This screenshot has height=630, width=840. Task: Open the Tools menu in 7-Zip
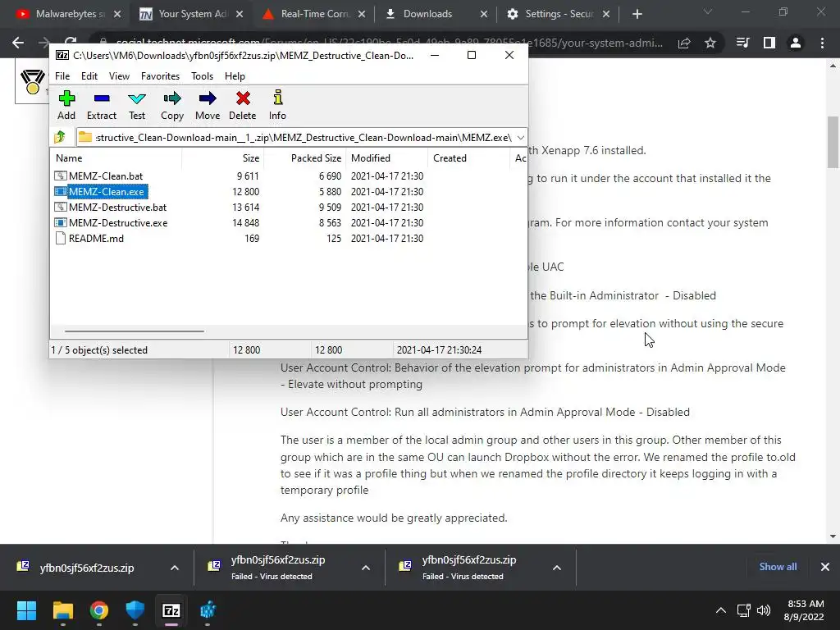pos(202,76)
